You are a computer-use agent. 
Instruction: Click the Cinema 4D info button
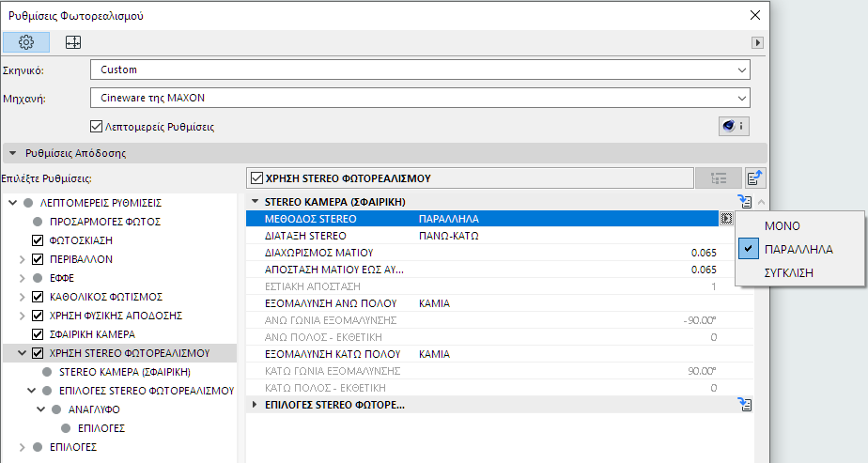(734, 126)
